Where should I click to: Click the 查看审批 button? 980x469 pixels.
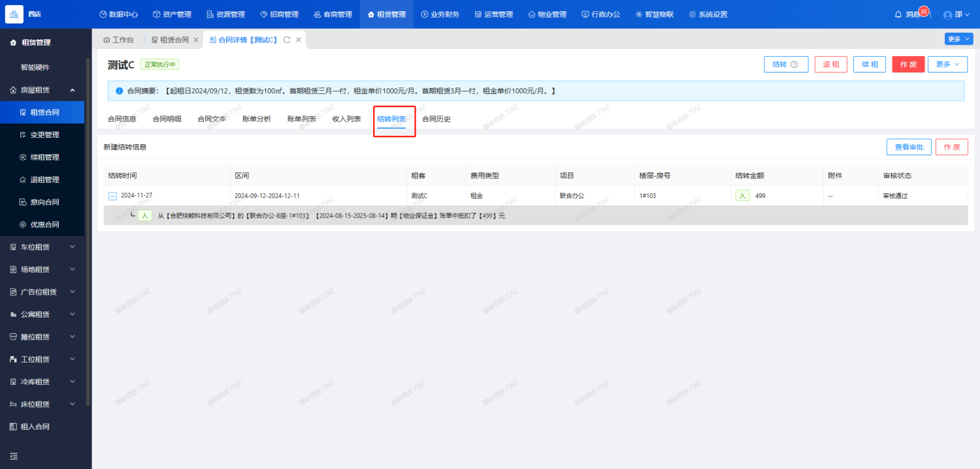908,147
